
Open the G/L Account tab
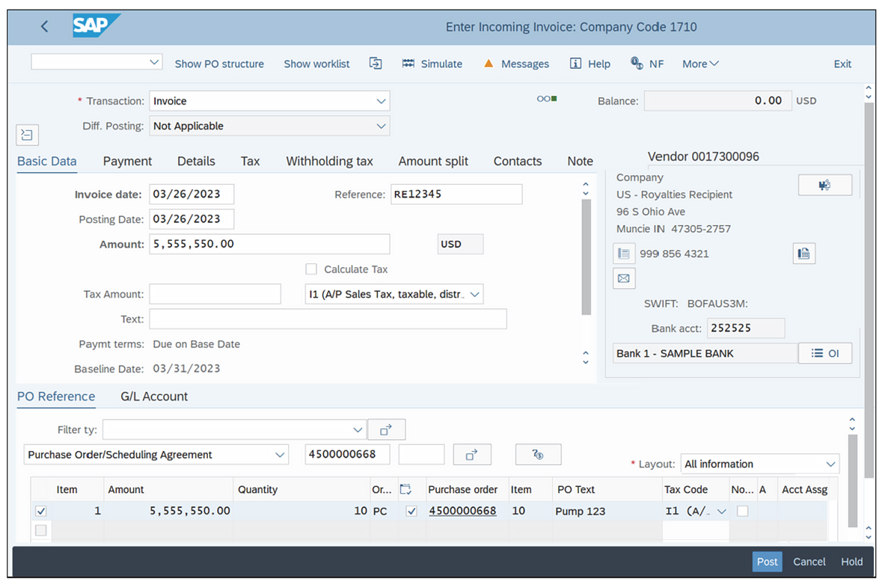tap(154, 396)
